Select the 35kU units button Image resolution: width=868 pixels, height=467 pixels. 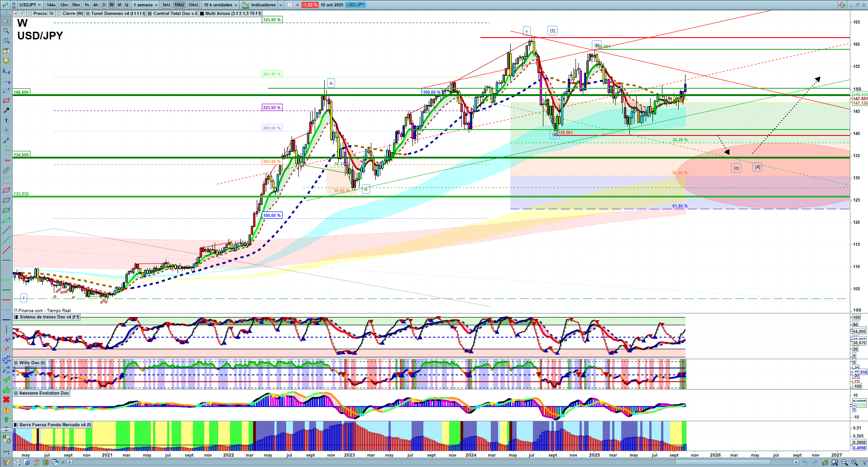[193, 5]
